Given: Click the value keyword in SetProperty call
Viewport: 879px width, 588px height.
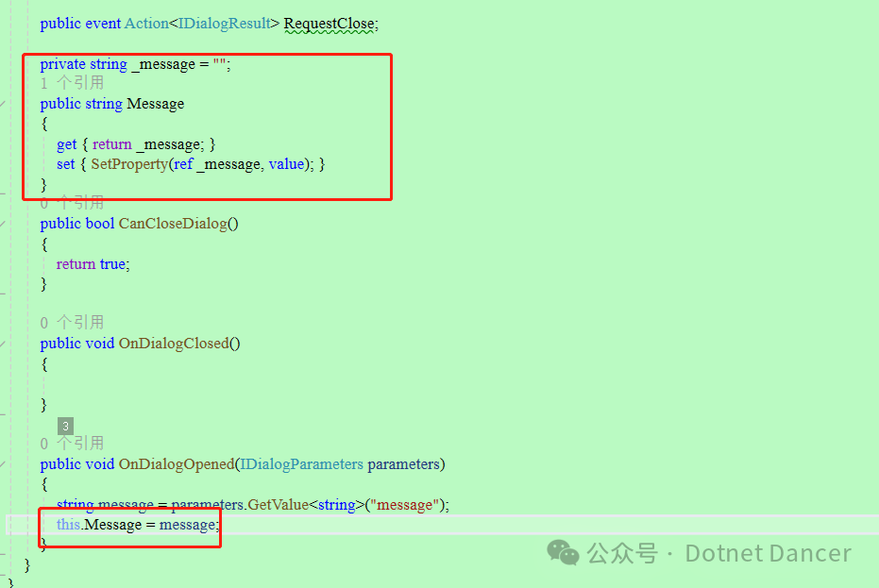Looking at the screenshot, I should (286, 164).
